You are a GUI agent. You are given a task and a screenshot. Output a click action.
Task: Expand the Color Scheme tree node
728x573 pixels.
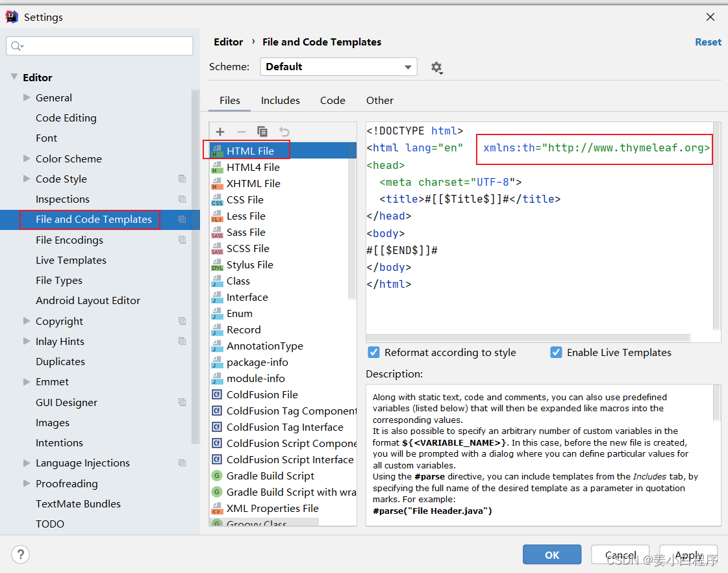tap(27, 159)
